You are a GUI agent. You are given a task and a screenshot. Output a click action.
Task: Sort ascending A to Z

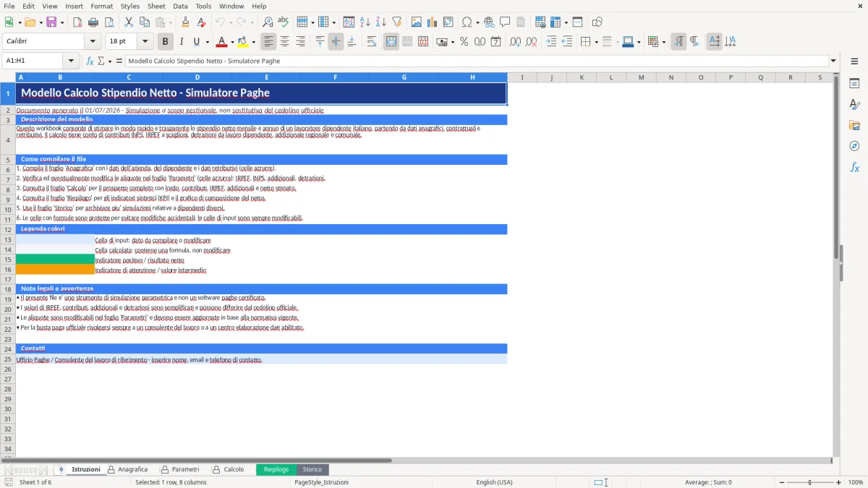365,22
